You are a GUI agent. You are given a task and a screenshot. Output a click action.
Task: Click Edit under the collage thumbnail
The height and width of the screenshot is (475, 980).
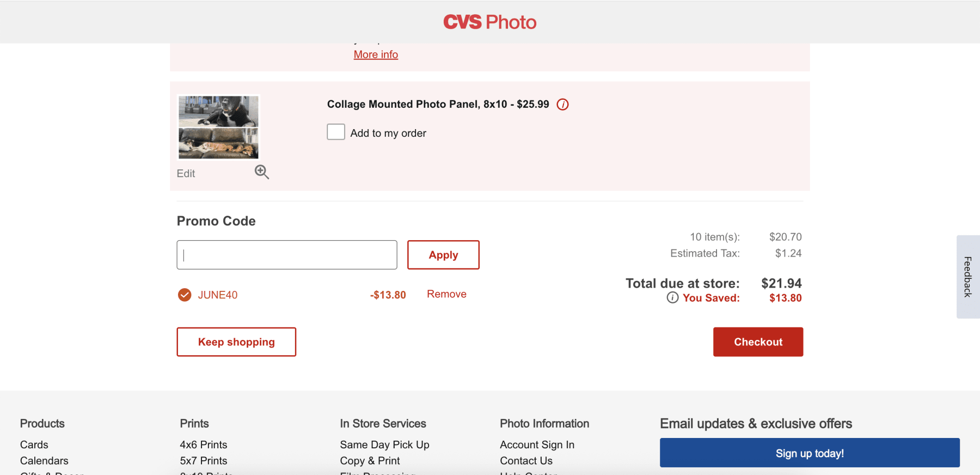point(186,173)
